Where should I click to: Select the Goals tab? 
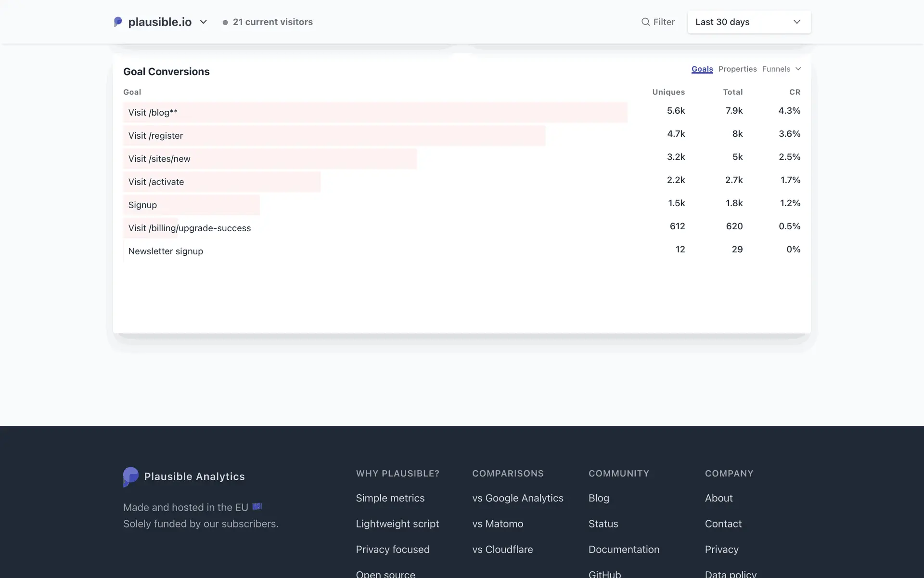pos(702,69)
